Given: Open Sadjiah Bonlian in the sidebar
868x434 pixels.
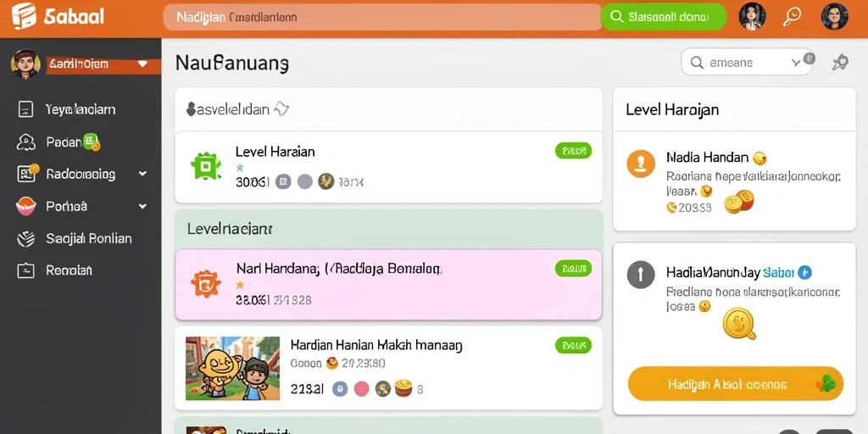Looking at the screenshot, I should pyautogui.click(x=88, y=238).
